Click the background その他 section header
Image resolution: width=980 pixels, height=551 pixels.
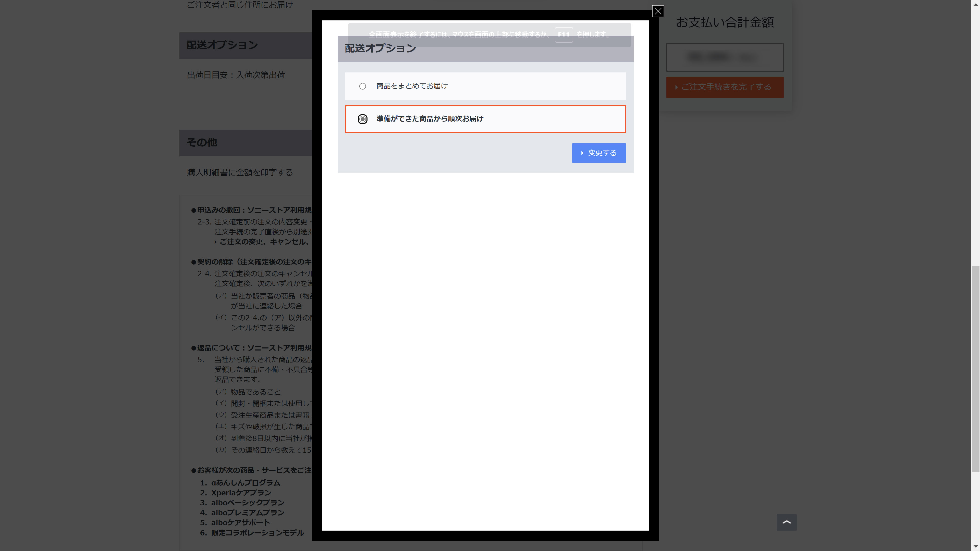(x=246, y=143)
